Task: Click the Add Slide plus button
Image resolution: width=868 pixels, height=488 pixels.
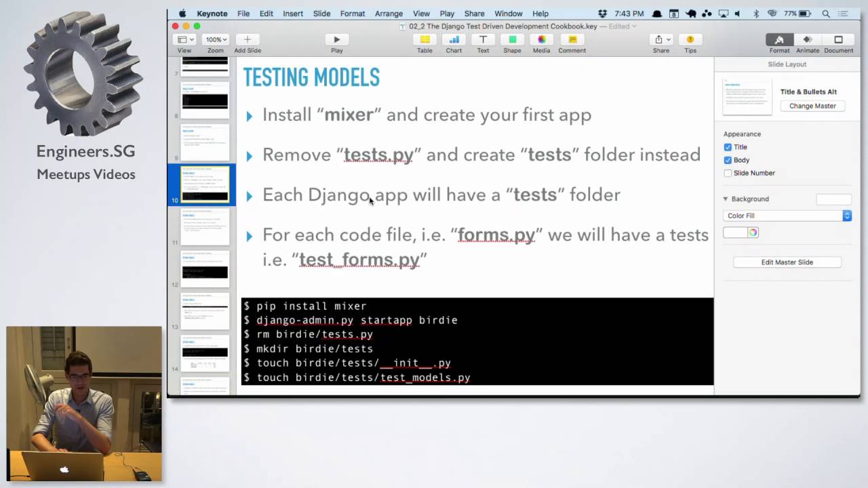Action: (248, 40)
